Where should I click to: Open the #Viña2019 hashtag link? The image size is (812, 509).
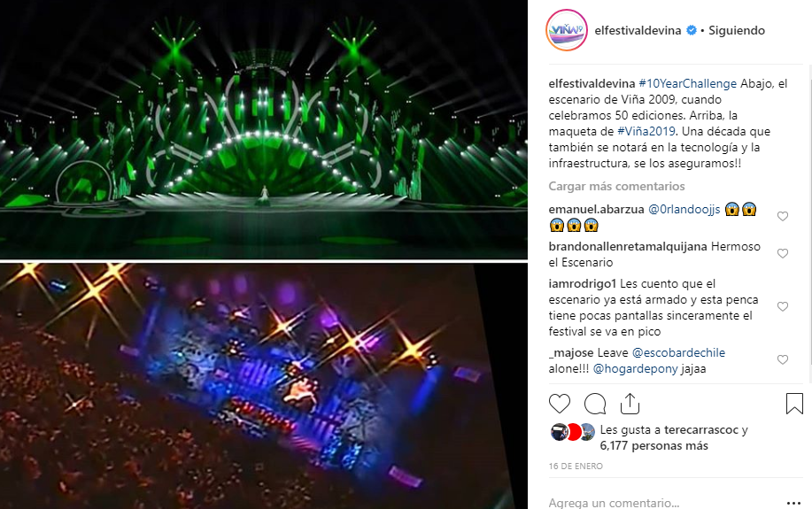click(x=646, y=131)
